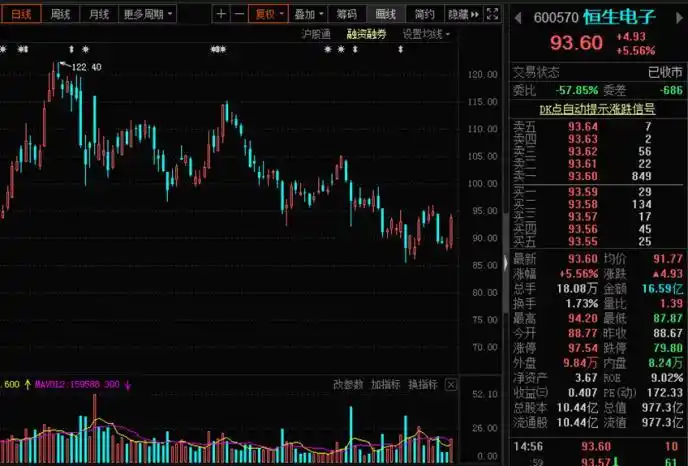Select the 卖四 93.63 ask row
Screen dimensions: 688x466
click(598, 139)
